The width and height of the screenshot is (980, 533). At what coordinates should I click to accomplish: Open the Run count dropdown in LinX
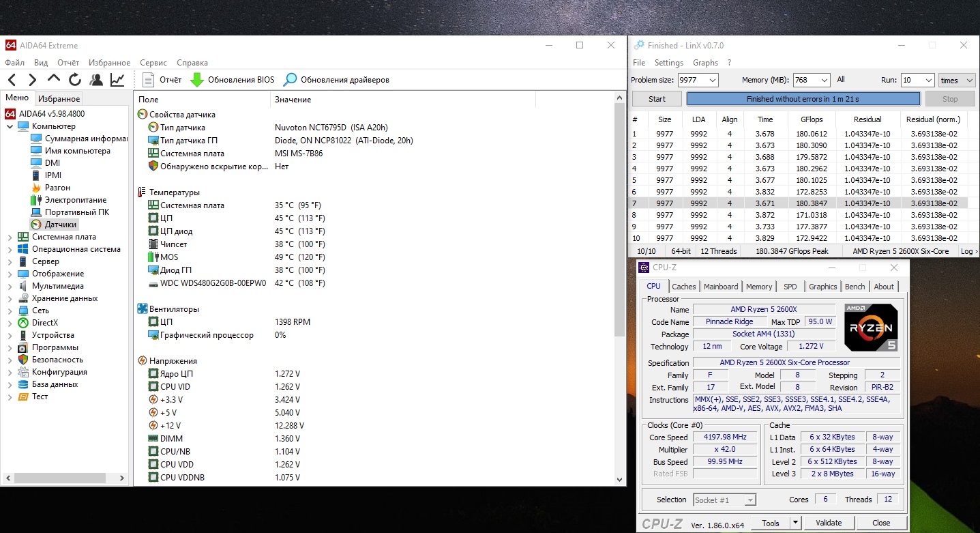click(928, 81)
